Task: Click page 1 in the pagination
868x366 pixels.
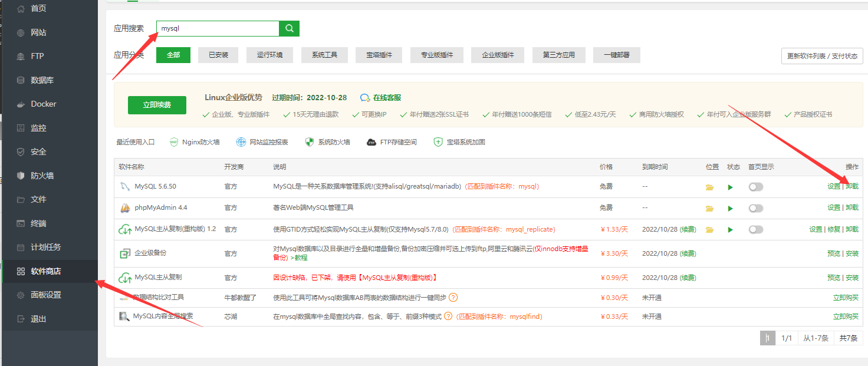Action: click(768, 338)
